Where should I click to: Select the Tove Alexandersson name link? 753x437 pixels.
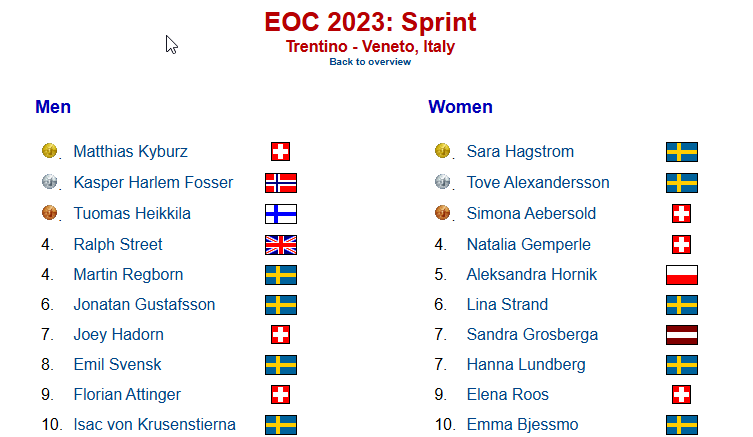point(538,182)
